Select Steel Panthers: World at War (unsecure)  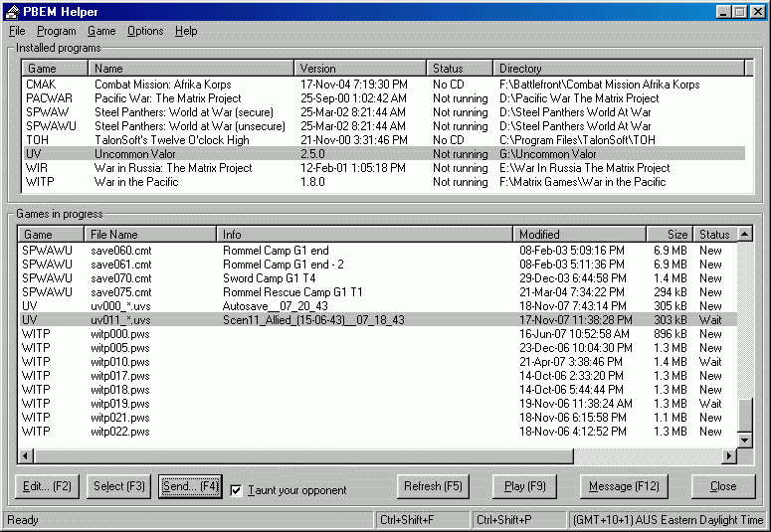(385, 126)
